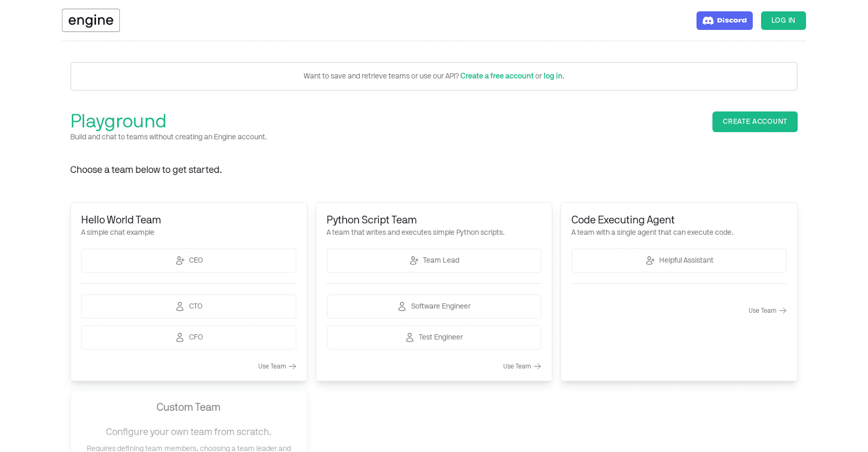Click the Helpful Assistant person icon
This screenshot has width=868, height=452.
[650, 261]
